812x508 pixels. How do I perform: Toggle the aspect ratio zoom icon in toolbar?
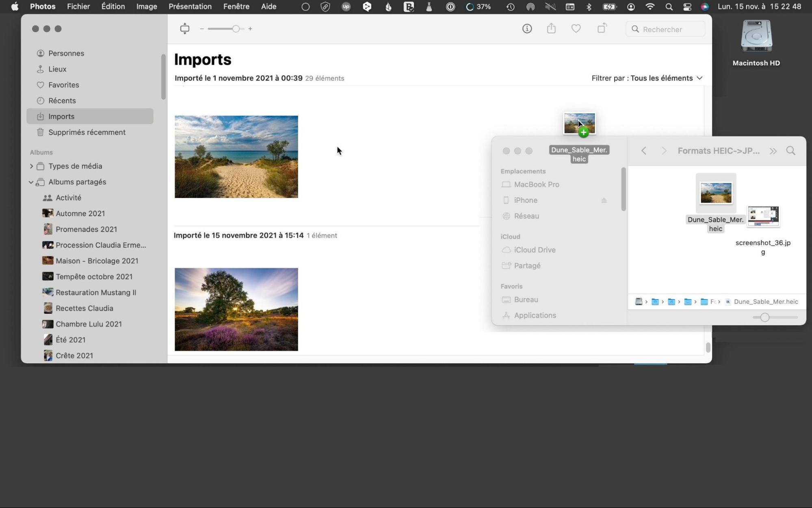[185, 28]
